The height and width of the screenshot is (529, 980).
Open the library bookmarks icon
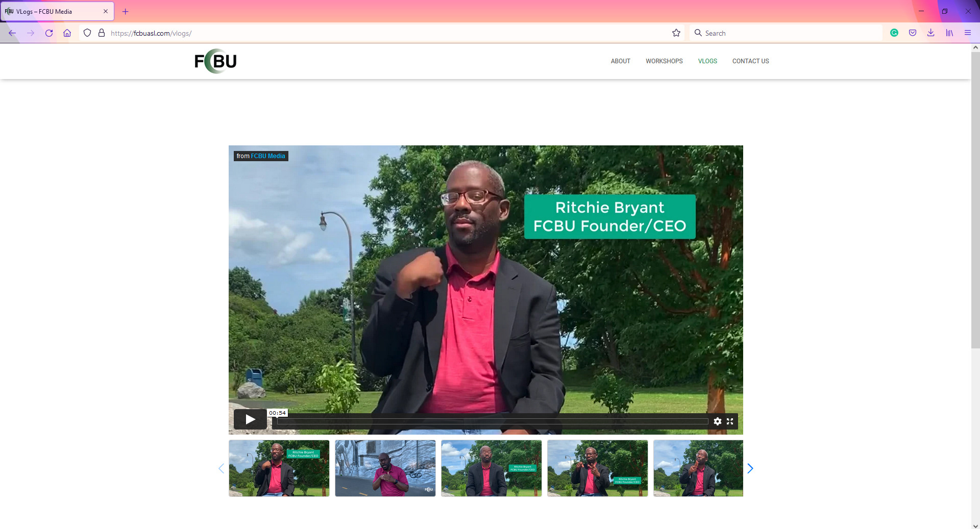coord(949,33)
